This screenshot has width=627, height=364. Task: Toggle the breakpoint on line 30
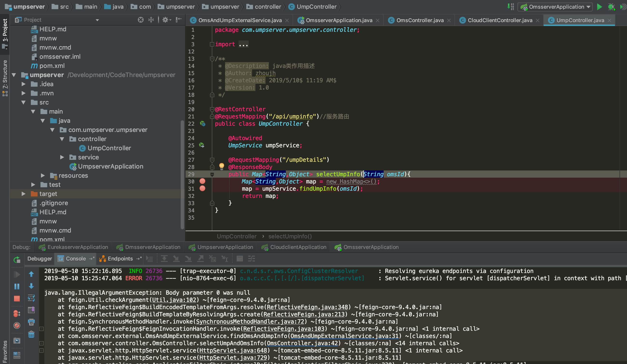coord(202,182)
